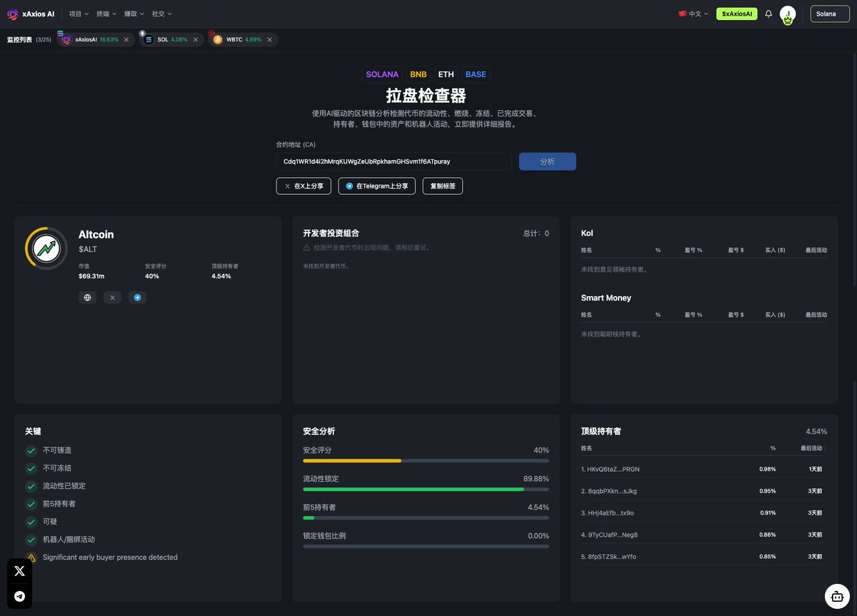857x616 pixels.
Task: Expand the 终端 menu
Action: [x=106, y=14]
